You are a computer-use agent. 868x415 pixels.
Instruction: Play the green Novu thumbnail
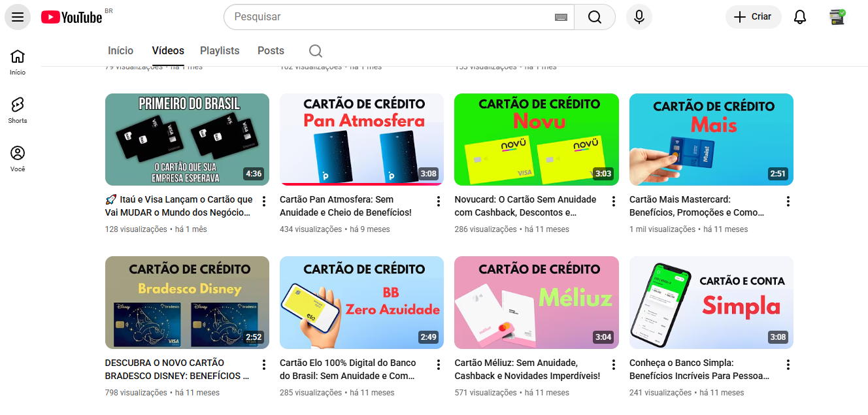[x=537, y=139]
